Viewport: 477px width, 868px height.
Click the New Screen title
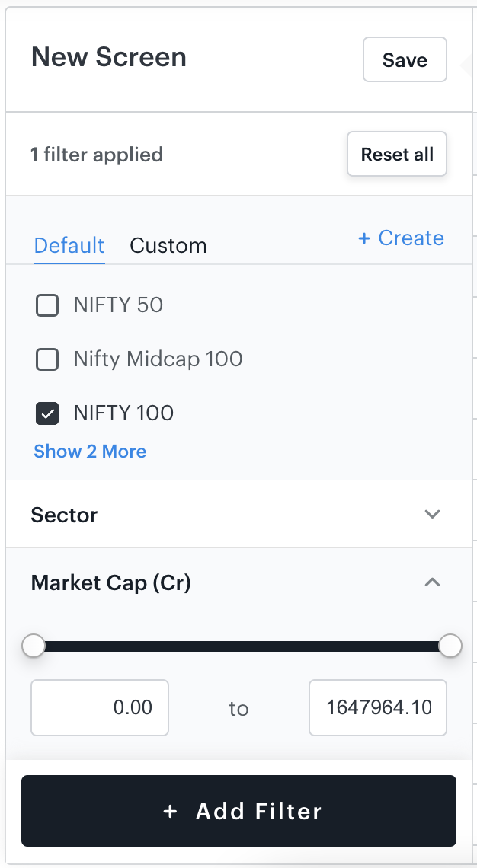click(x=109, y=58)
